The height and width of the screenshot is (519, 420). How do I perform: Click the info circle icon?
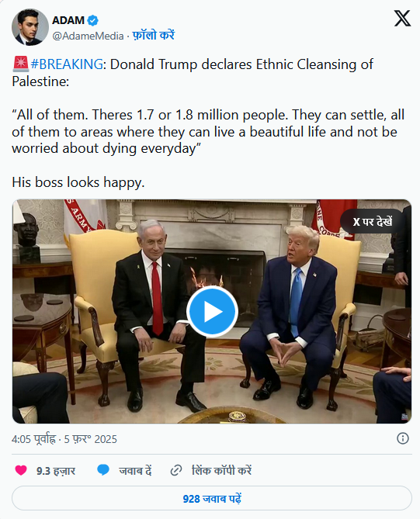click(403, 438)
